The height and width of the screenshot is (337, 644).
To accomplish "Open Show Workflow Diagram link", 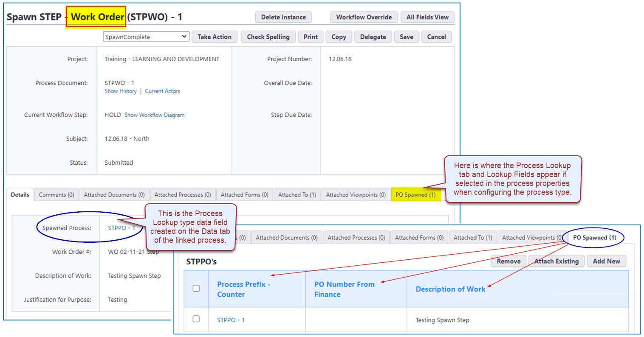I will point(154,115).
